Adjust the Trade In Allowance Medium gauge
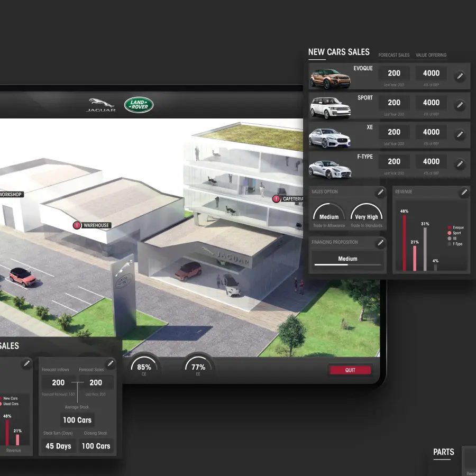Image resolution: width=476 pixels, height=476 pixels. tap(329, 213)
